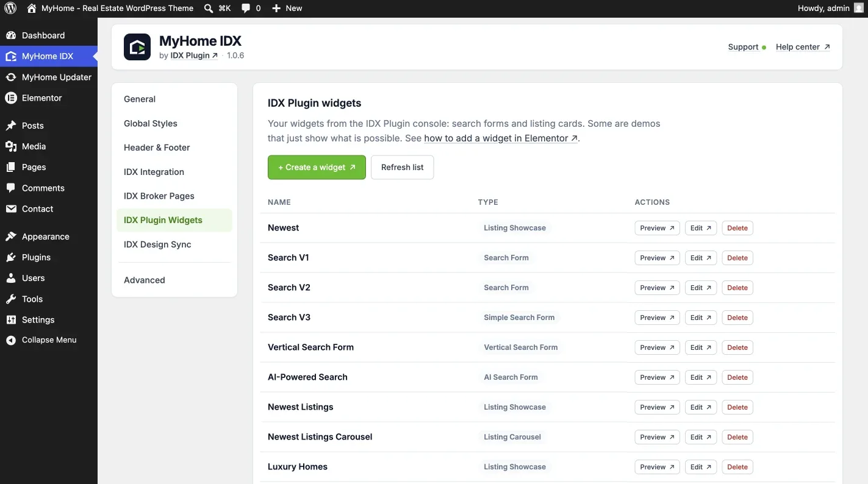
Task: Preview the Search V1 widget
Action: tap(657, 258)
